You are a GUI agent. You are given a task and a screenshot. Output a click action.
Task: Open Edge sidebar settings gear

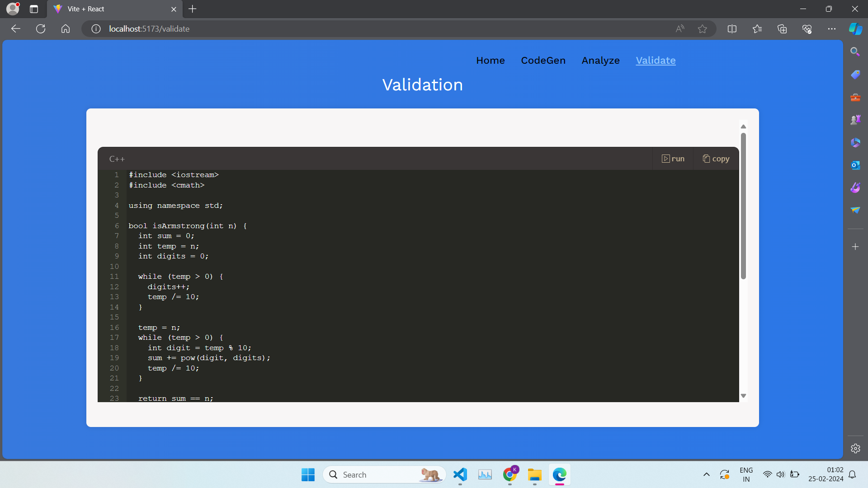pos(855,448)
